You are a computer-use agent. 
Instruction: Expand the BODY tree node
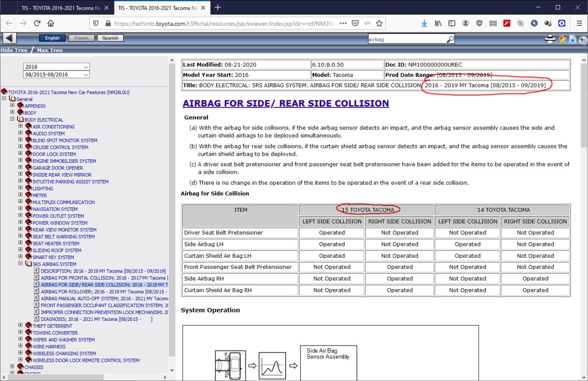coord(12,113)
